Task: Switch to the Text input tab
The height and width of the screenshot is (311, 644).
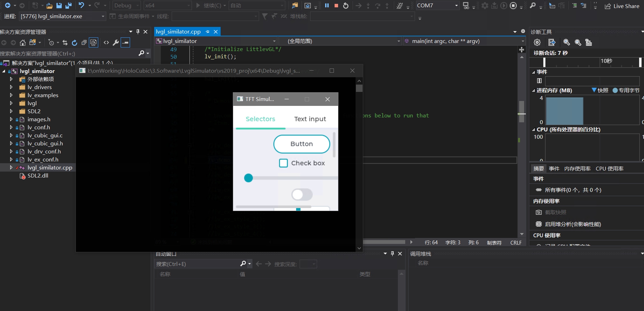Action: (310, 119)
